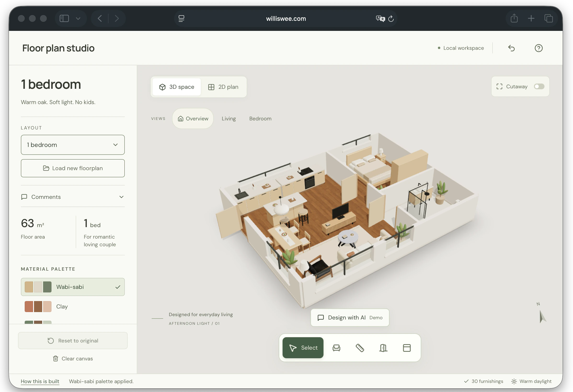The height and width of the screenshot is (392, 573).
Task: Click the 30 furnishings status
Action: click(x=483, y=381)
